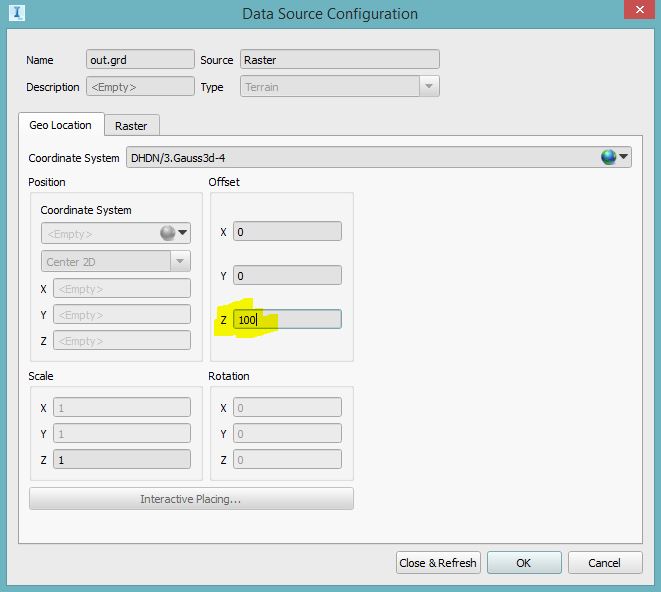This screenshot has height=592, width=661.
Task: Confirm with the OK button
Action: [x=524, y=563]
